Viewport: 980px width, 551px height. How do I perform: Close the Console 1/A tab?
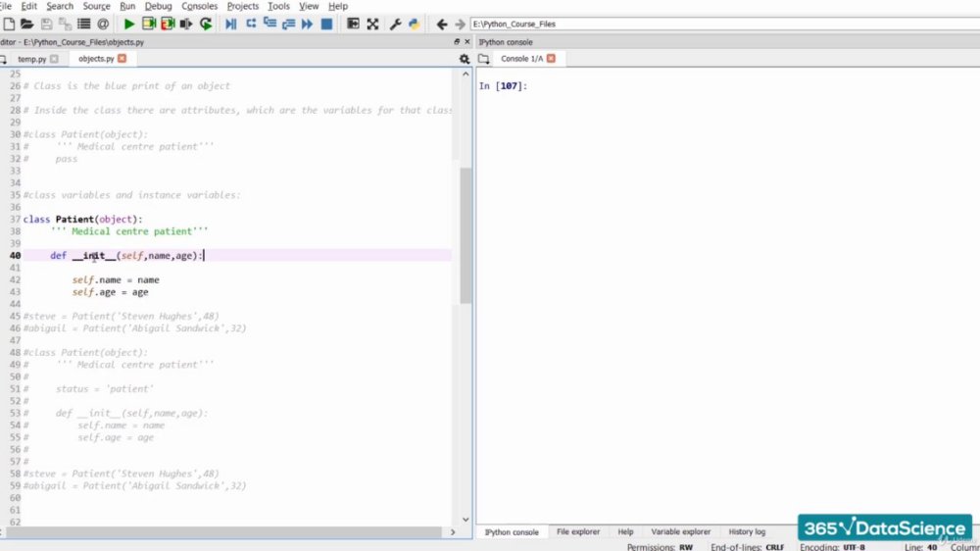(x=551, y=58)
